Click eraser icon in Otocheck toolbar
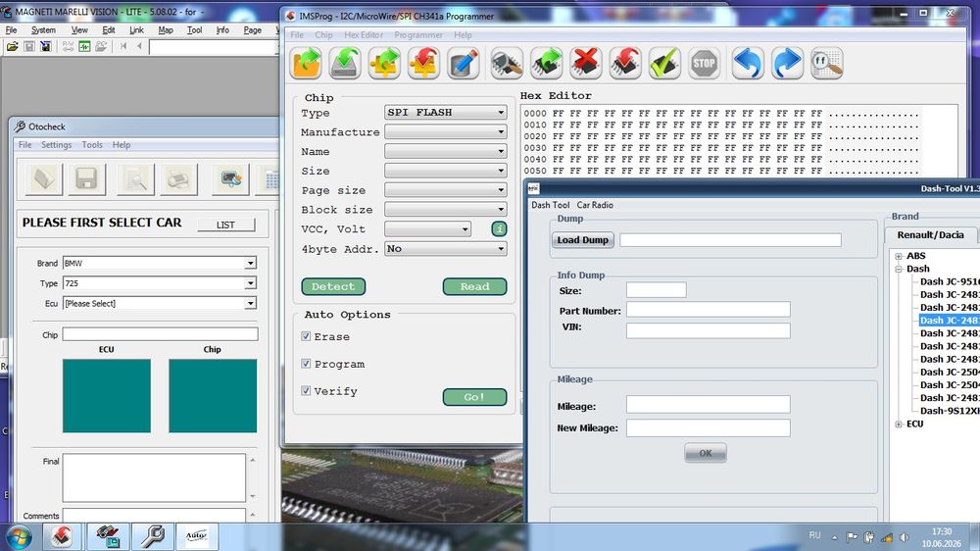The width and height of the screenshot is (980, 551). tap(44, 179)
